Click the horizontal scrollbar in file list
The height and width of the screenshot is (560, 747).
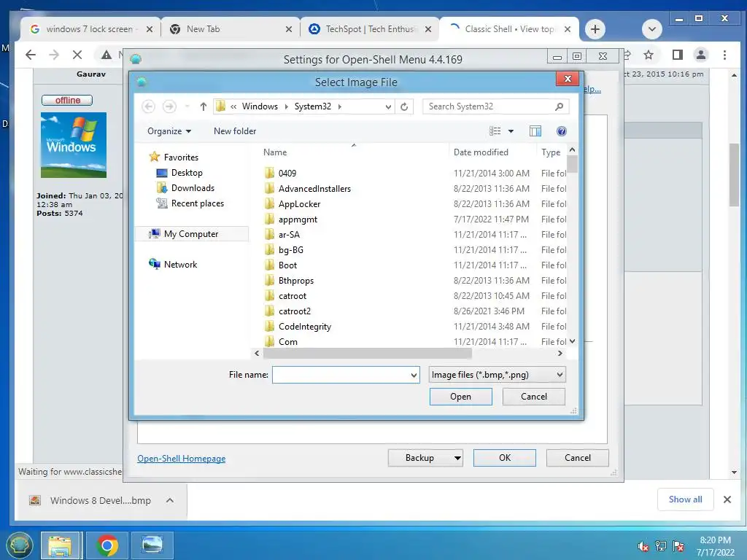[368, 354]
